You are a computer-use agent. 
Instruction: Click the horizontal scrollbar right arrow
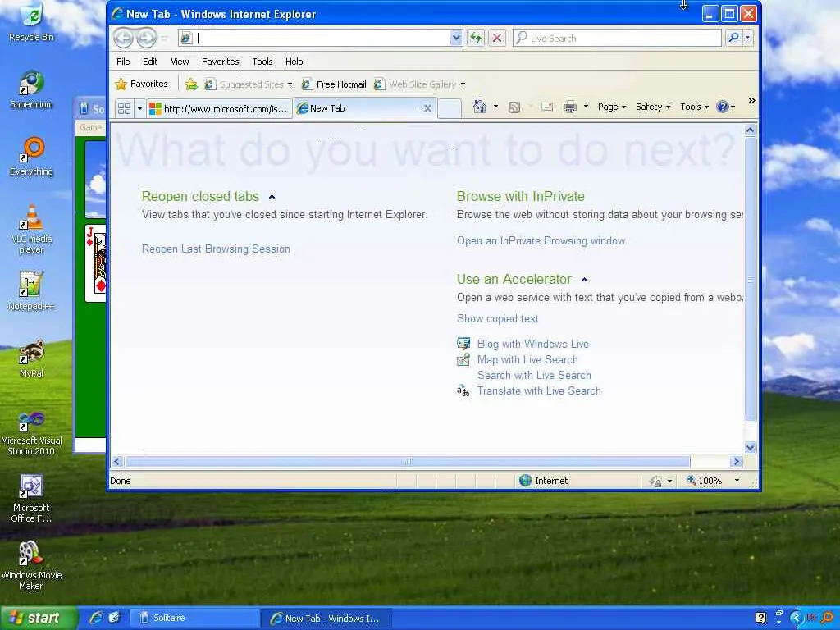point(736,462)
